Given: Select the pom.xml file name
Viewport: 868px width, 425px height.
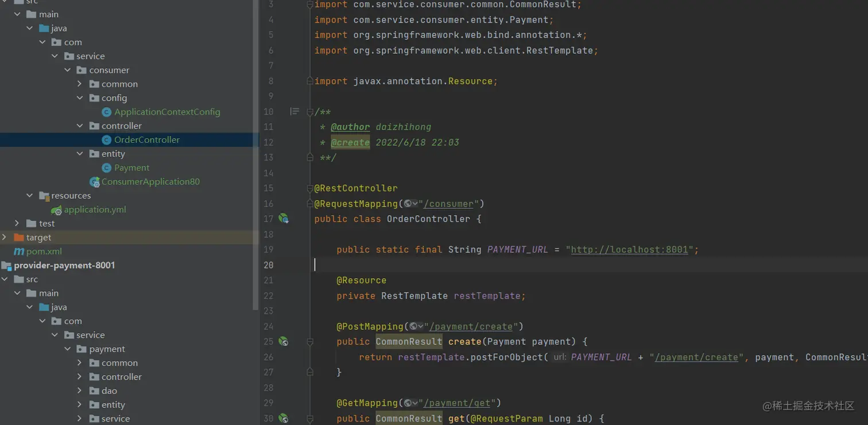Looking at the screenshot, I should coord(44,251).
